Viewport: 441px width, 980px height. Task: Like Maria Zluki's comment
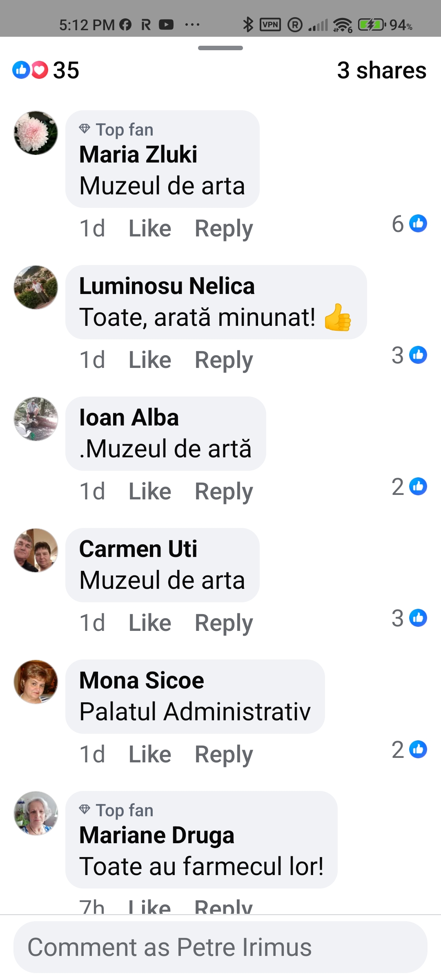150,228
